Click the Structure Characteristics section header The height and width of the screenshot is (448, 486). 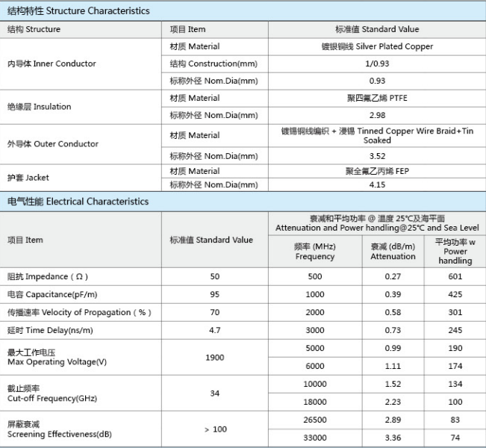(78, 11)
